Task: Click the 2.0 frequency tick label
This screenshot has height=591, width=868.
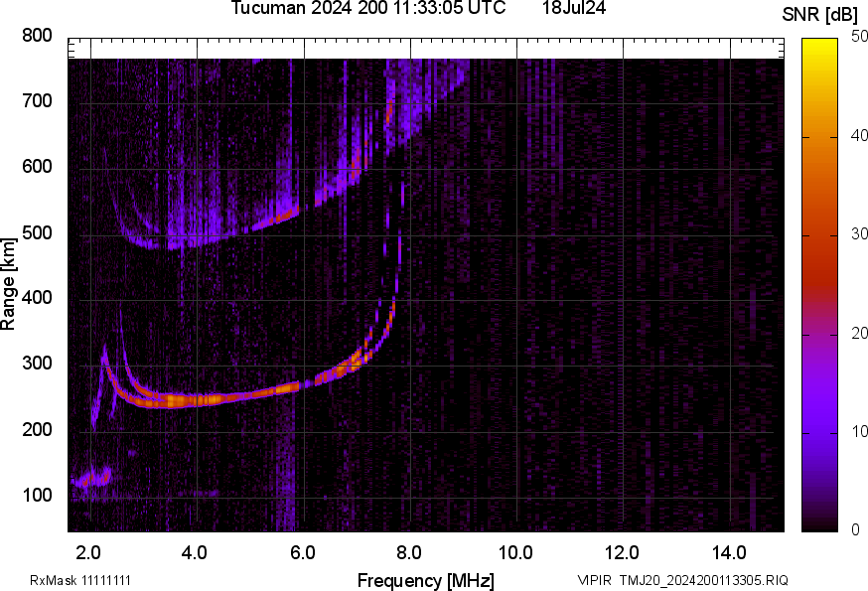Action: pos(88,552)
